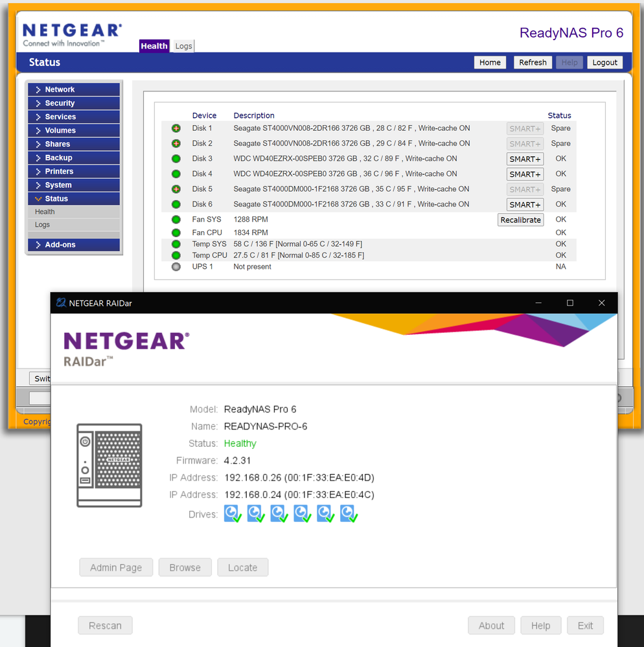Expand the Printers sidebar section
This screenshot has height=647, width=644.
(x=74, y=171)
